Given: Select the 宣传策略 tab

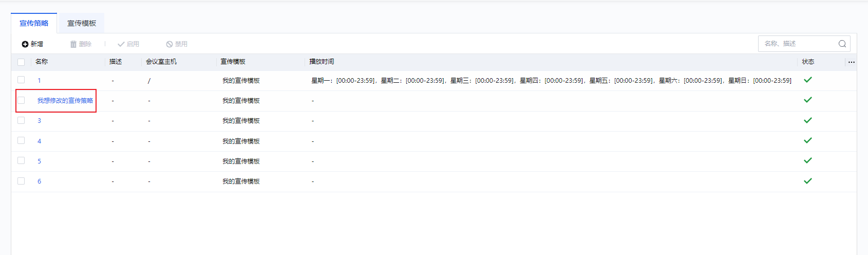Looking at the screenshot, I should point(34,23).
